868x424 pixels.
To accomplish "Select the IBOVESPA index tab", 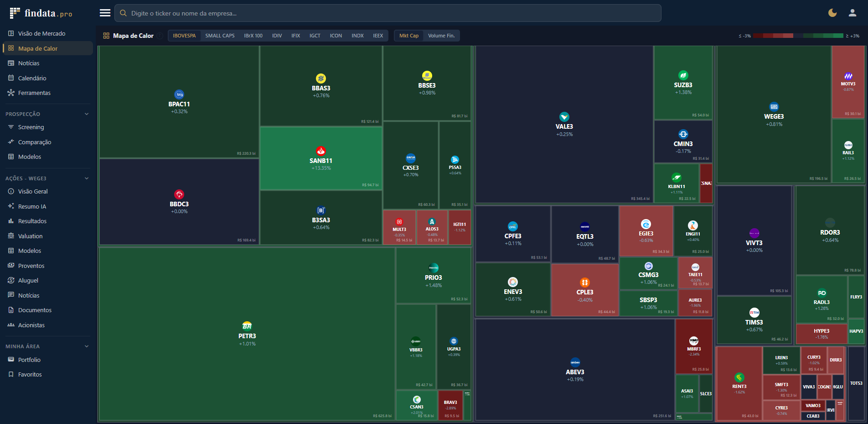I will (184, 36).
